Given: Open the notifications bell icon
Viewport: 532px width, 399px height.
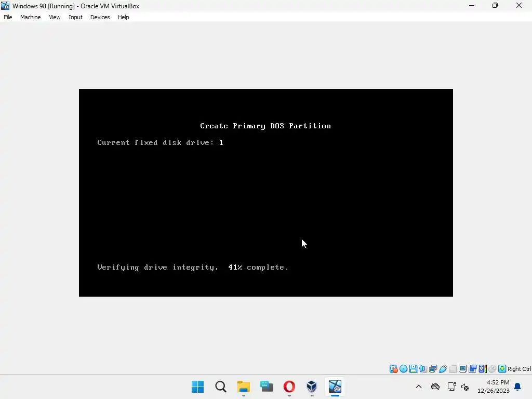Looking at the screenshot, I should [517, 387].
